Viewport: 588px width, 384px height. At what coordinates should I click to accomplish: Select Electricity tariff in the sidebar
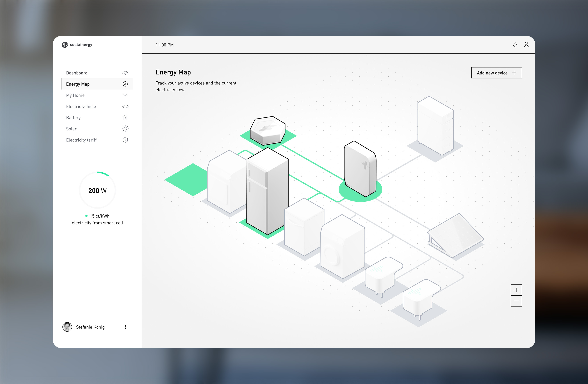81,140
